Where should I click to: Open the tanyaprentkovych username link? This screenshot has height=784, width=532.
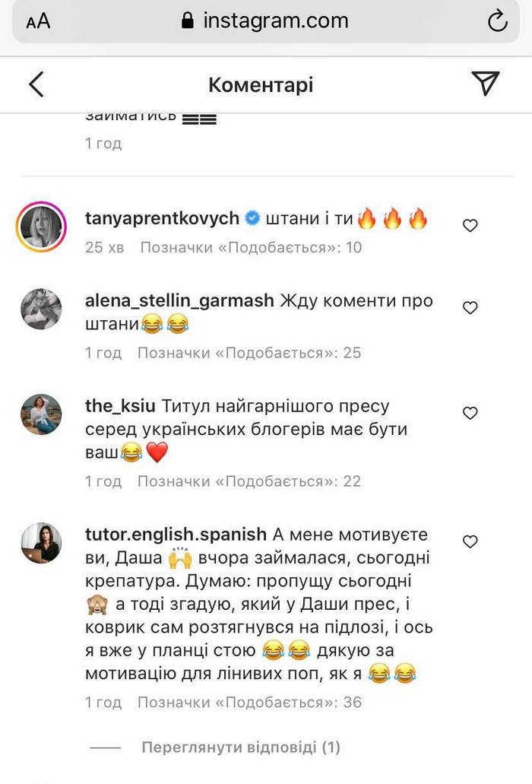(x=162, y=220)
